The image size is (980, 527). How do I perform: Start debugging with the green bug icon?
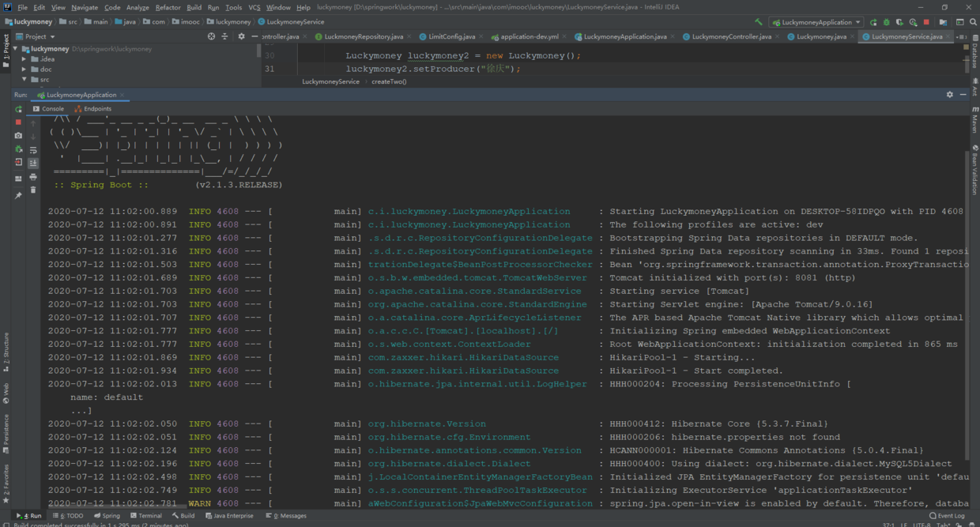pyautogui.click(x=887, y=22)
